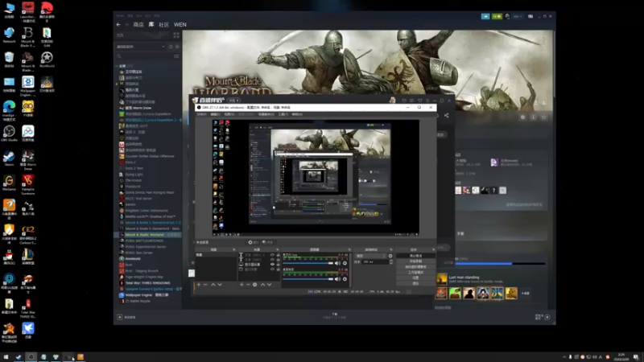The image size is (644, 362).
Task: Click the add source plus icon in OBS
Action: [x=241, y=284]
